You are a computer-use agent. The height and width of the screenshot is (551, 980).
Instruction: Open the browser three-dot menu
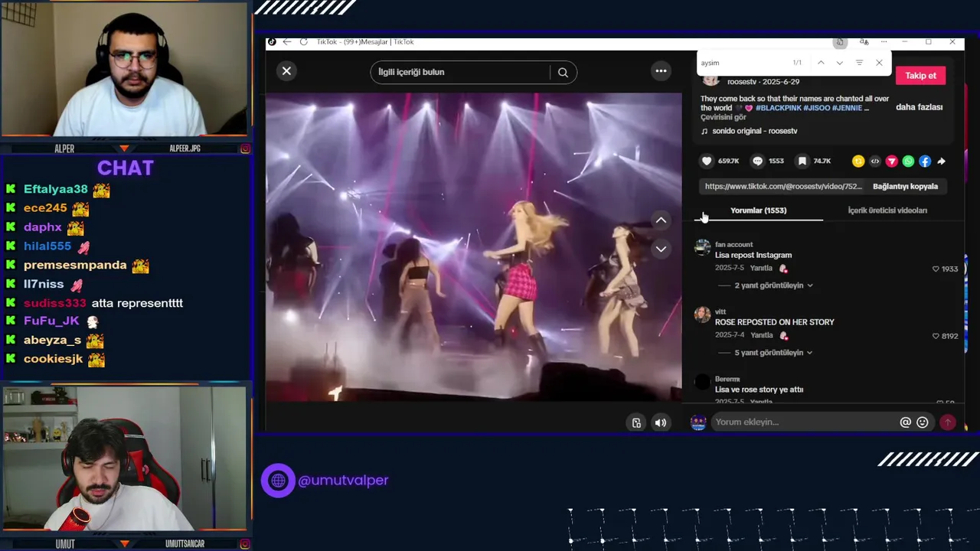(x=884, y=42)
